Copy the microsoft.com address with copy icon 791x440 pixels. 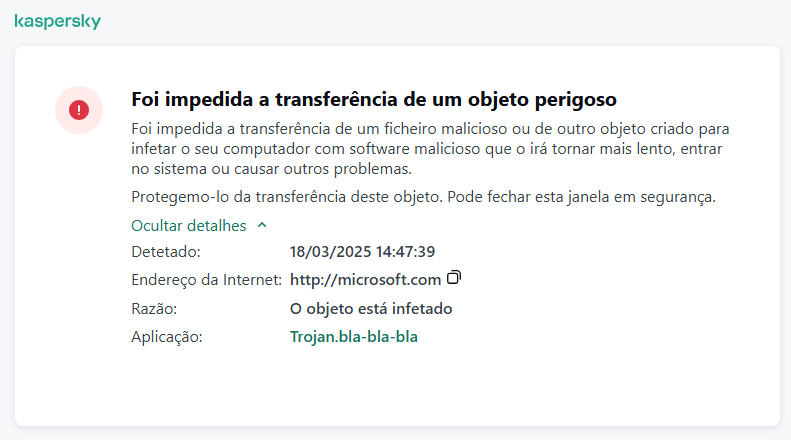coord(454,277)
